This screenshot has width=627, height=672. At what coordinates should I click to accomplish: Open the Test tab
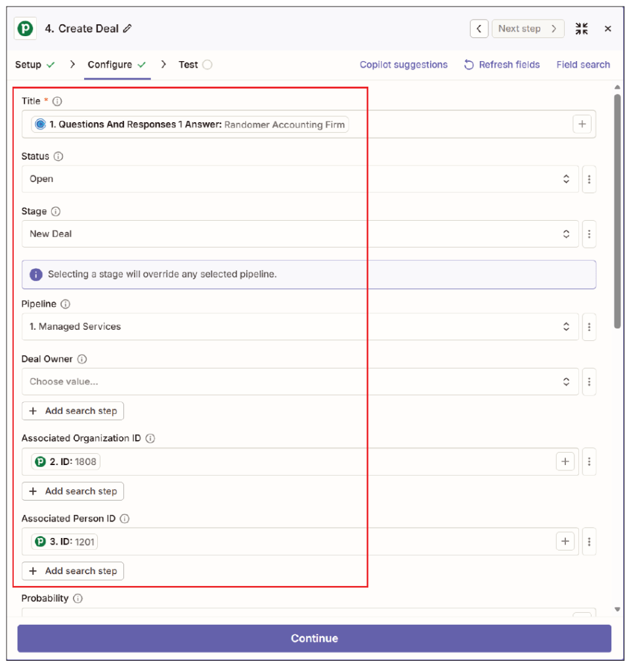pos(195,65)
